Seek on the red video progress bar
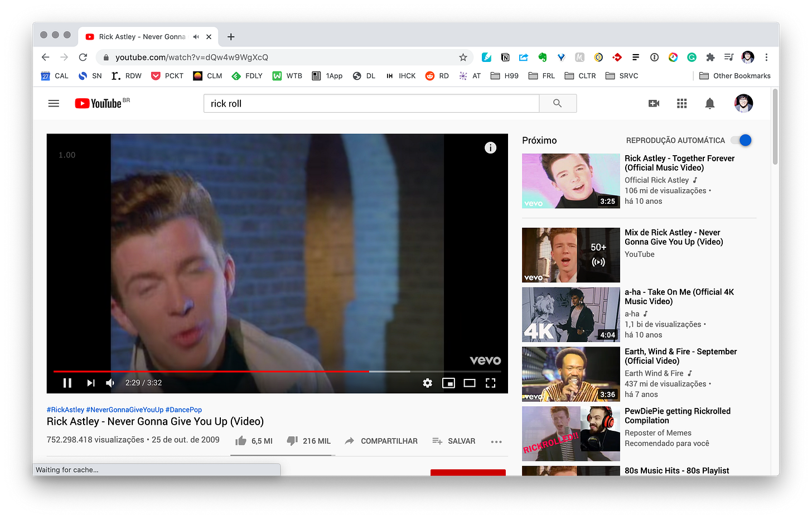Viewport: 812px width, 519px height. coord(211,371)
